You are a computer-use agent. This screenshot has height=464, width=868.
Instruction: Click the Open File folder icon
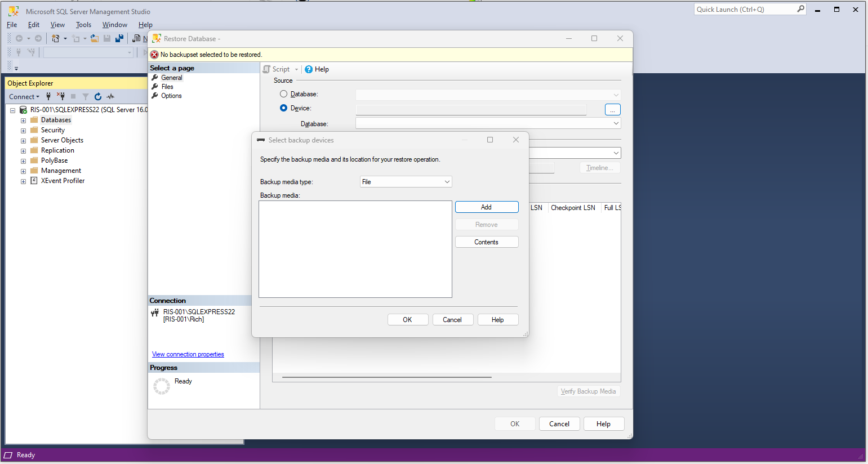(x=95, y=38)
